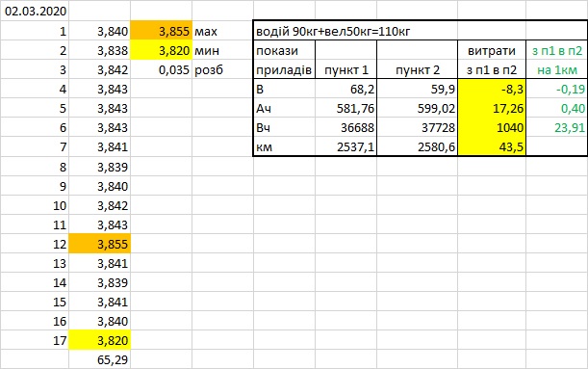Select the date cell 02.03.2020
Viewport: 588px width, 369px height.
pyautogui.click(x=35, y=11)
